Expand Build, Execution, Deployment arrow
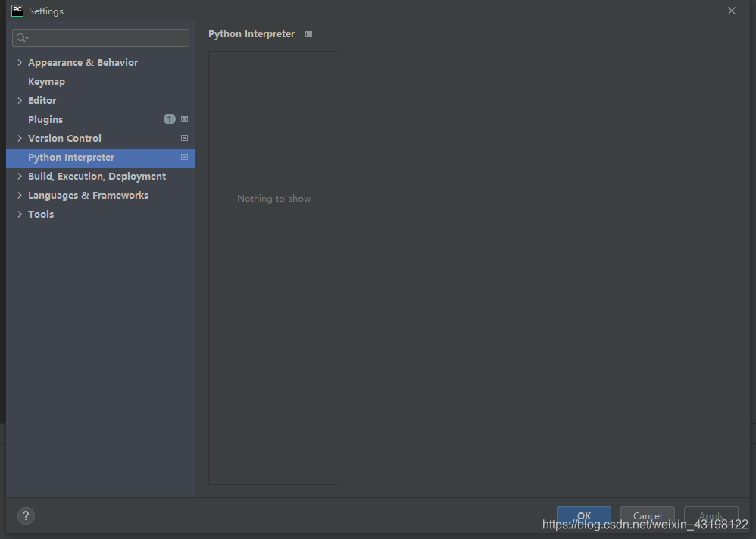The width and height of the screenshot is (756, 539). [x=20, y=177]
